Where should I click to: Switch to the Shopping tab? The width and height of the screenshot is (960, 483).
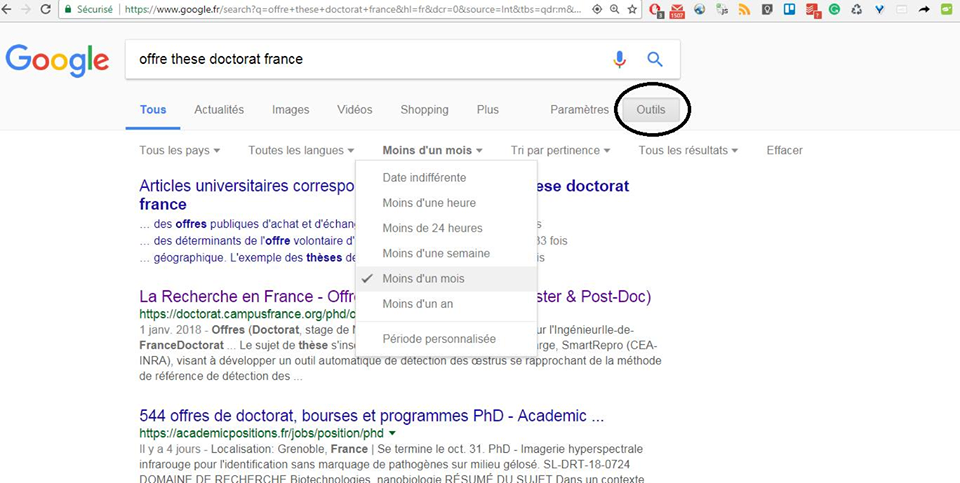424,110
